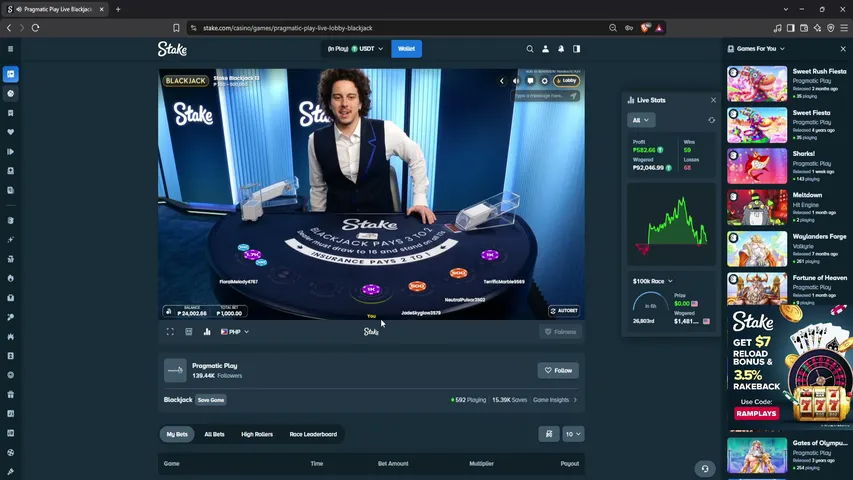Expand the Game Insights chevron
Screen dimensions: 853x480
[x=576, y=400]
